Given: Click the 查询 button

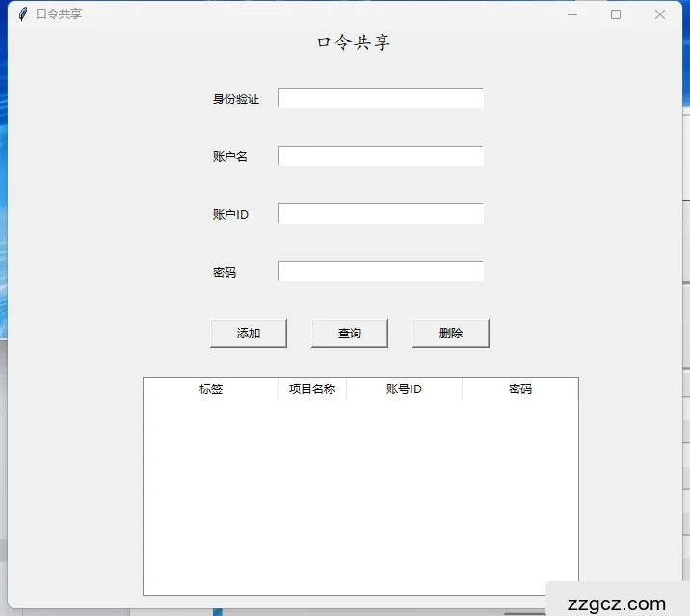Looking at the screenshot, I should [x=350, y=334].
